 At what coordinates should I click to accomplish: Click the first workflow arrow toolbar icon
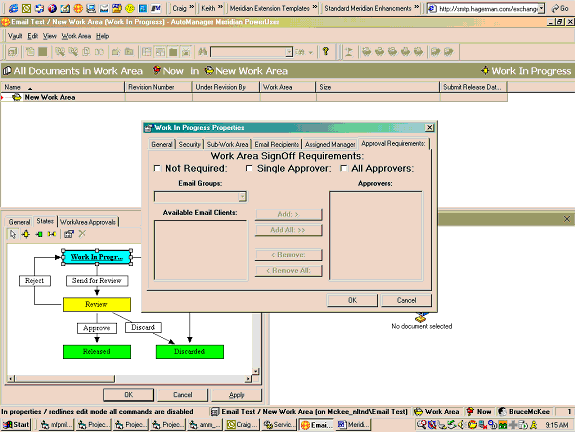point(366,52)
